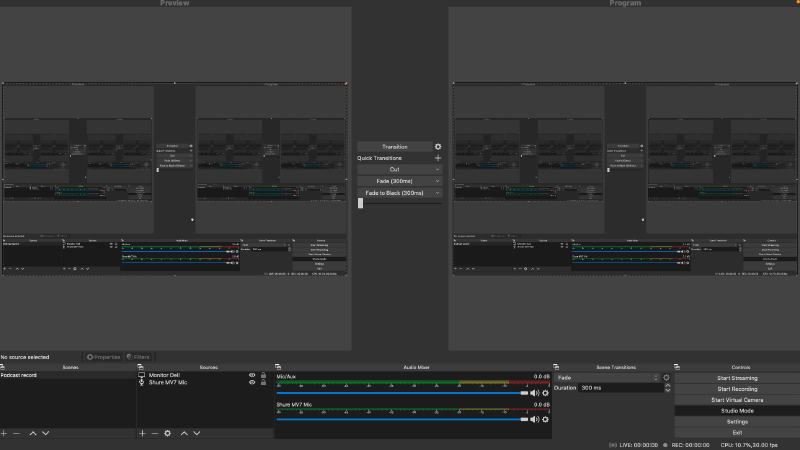Expand the Fade (300ms) quick transition arrow

[437, 181]
